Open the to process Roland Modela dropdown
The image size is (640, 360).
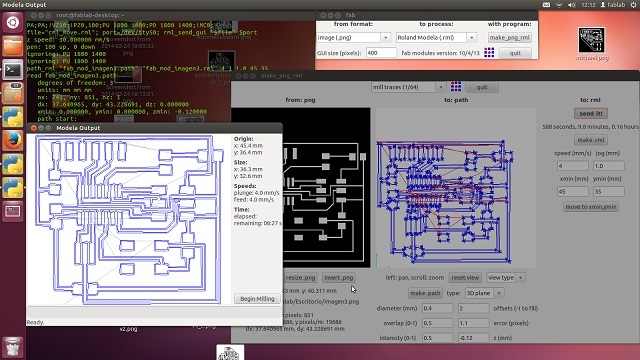coord(436,38)
